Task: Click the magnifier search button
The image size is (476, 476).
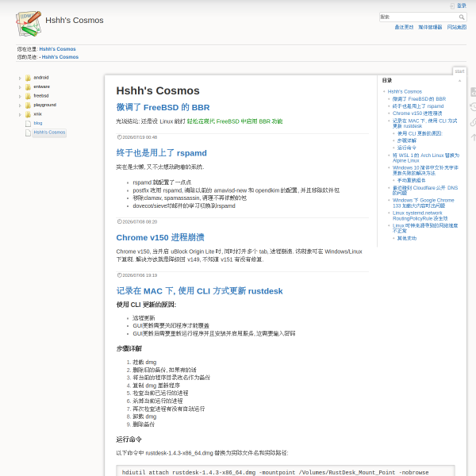Action: (462, 17)
